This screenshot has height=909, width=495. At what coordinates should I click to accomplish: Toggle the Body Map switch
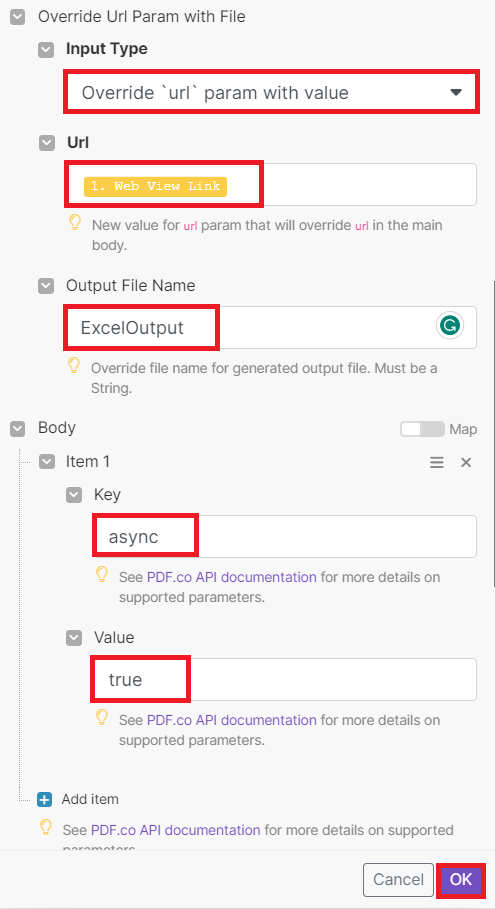click(422, 429)
